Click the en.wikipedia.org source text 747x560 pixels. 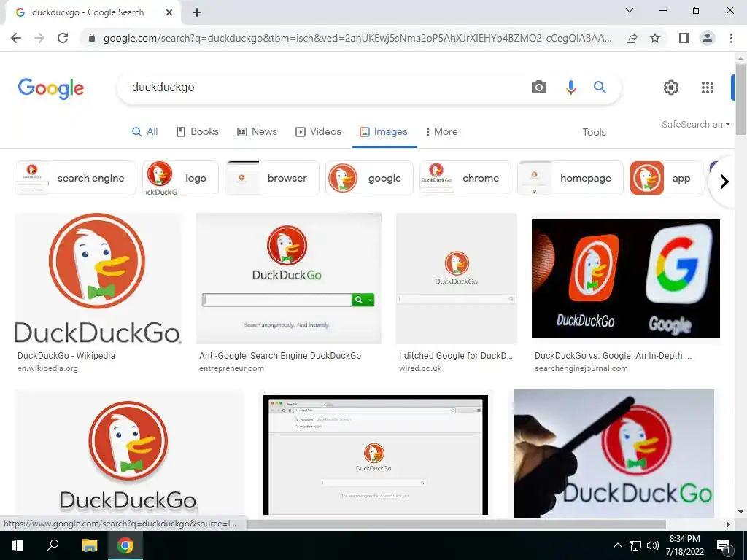click(x=47, y=368)
